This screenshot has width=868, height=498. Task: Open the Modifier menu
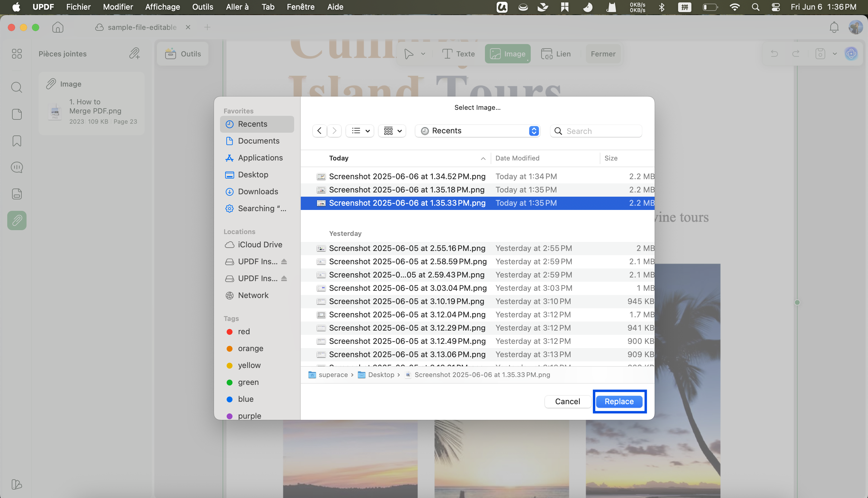pyautogui.click(x=118, y=7)
